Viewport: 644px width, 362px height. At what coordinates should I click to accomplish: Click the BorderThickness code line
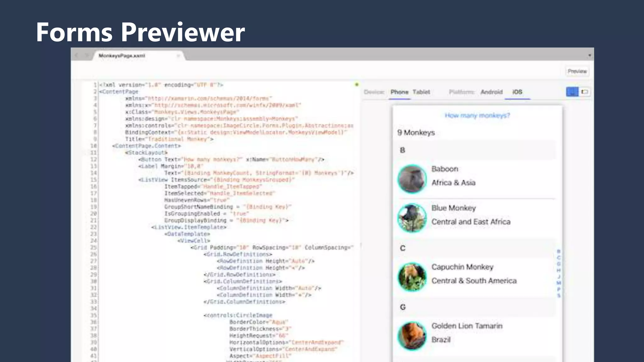point(260,329)
